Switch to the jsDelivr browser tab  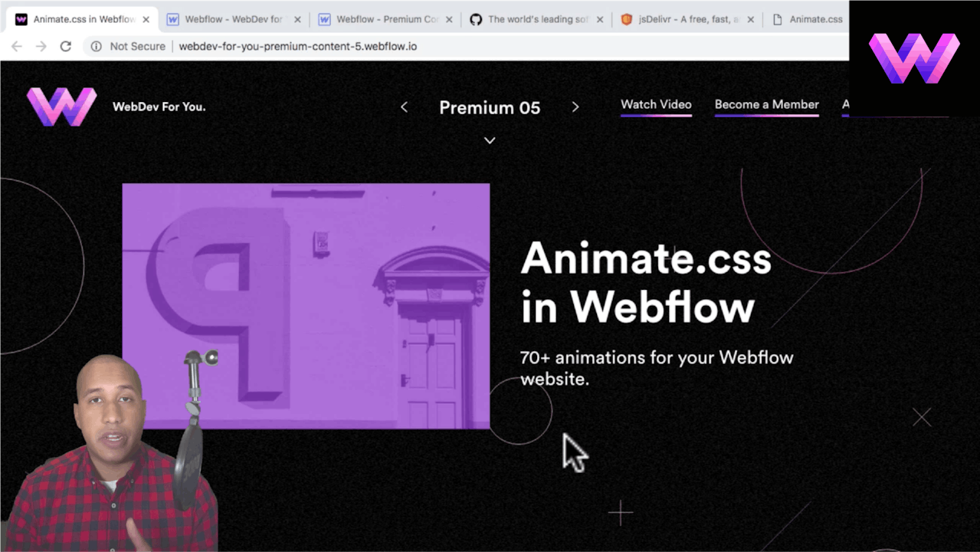tap(685, 20)
